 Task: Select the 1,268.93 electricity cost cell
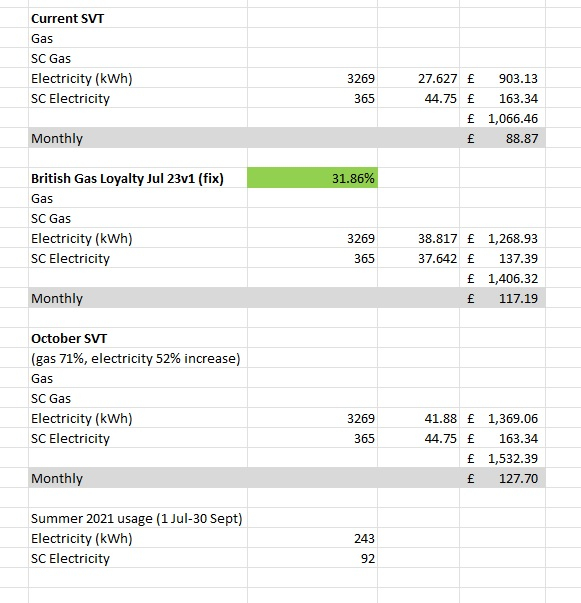[503, 238]
